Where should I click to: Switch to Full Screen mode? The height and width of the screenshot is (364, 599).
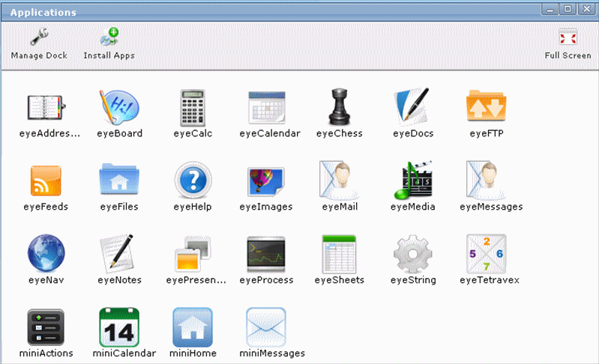[568, 43]
